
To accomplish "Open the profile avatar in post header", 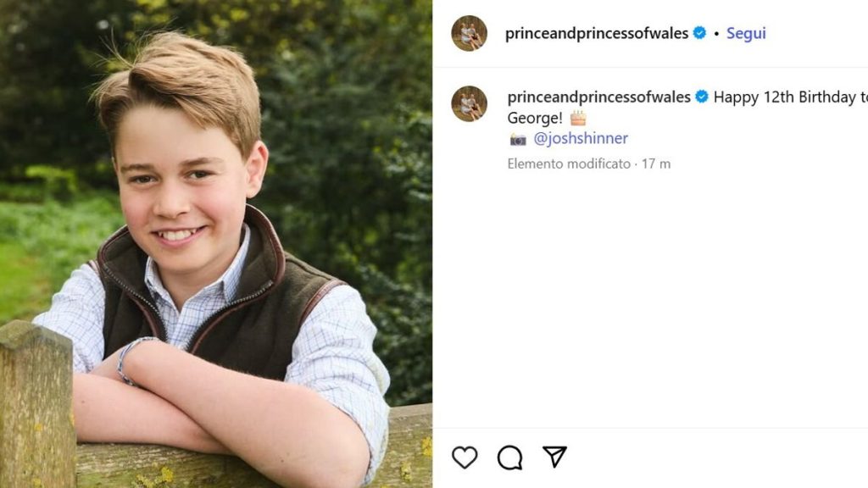I will [x=469, y=33].
